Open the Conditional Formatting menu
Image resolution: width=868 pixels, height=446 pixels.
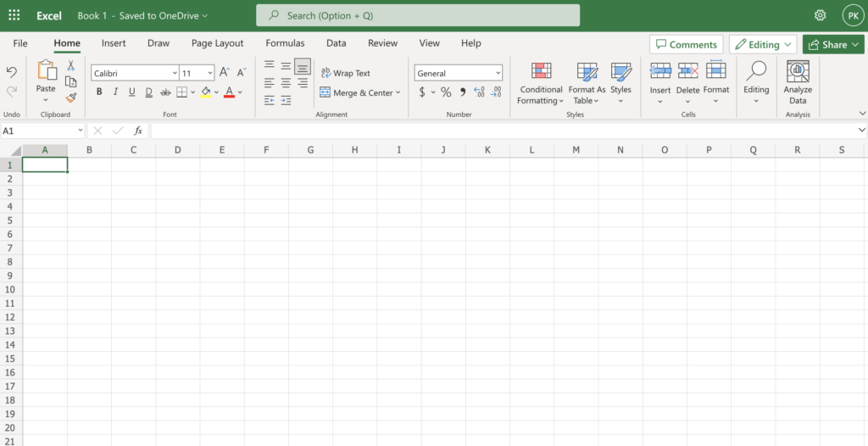(x=540, y=83)
